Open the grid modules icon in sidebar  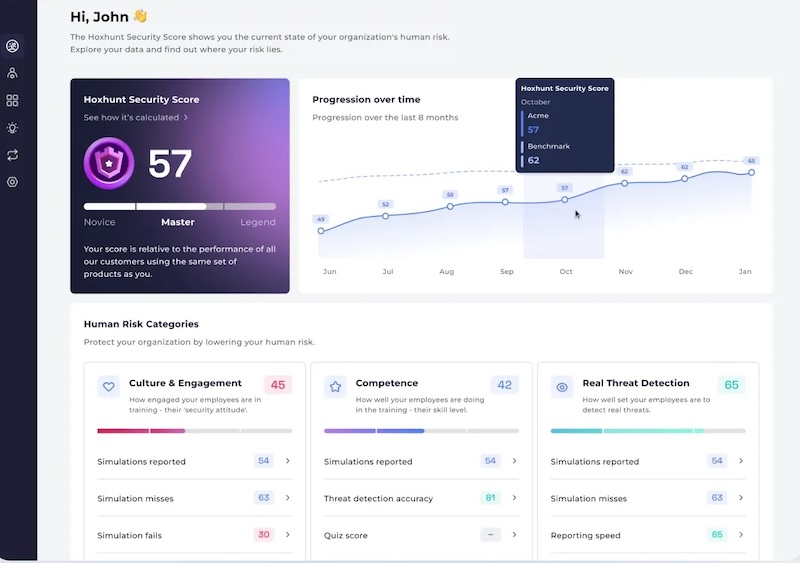12,101
